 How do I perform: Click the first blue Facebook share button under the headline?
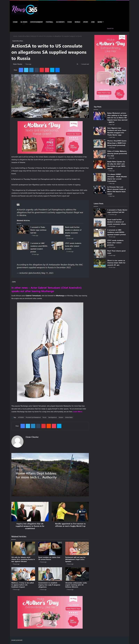tap(21, 70)
